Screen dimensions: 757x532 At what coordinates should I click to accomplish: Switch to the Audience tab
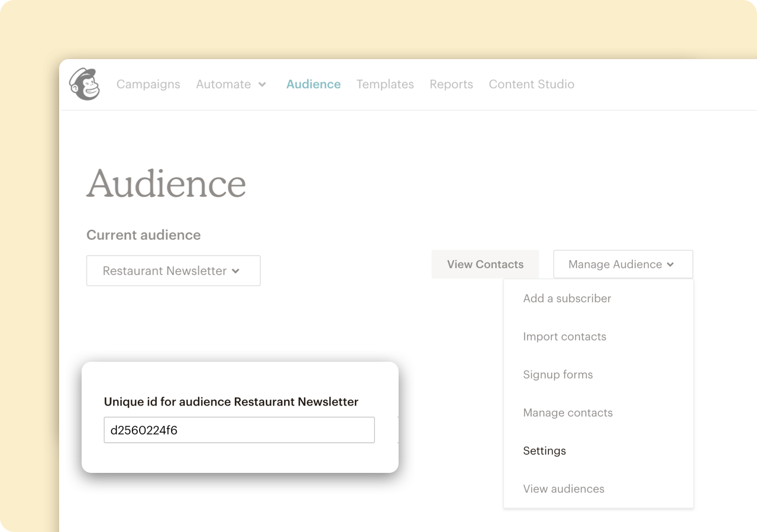tap(313, 85)
